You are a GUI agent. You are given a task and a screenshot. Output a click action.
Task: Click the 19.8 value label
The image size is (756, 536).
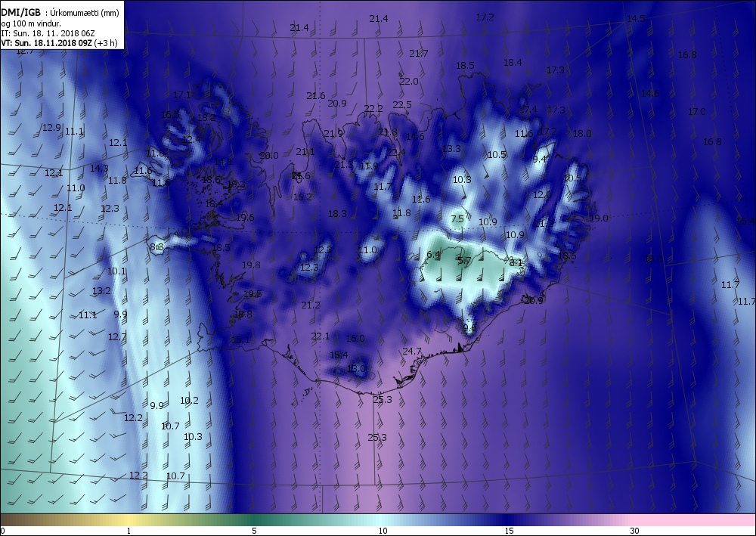point(251,265)
